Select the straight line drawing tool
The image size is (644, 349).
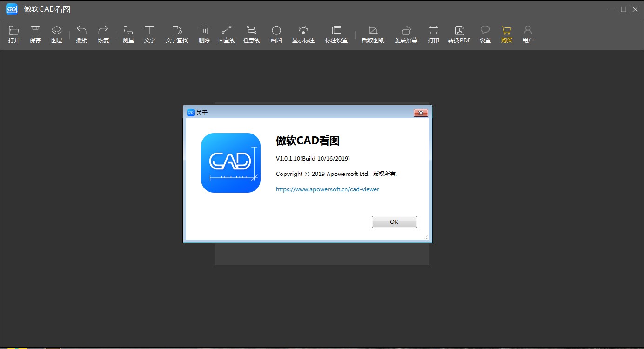point(227,34)
